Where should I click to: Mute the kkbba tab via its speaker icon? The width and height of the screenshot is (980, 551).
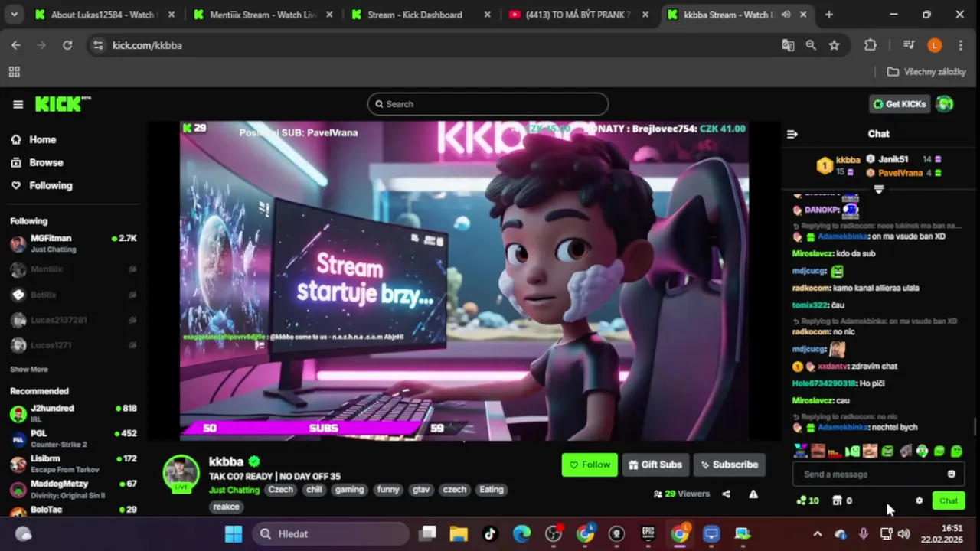(786, 15)
